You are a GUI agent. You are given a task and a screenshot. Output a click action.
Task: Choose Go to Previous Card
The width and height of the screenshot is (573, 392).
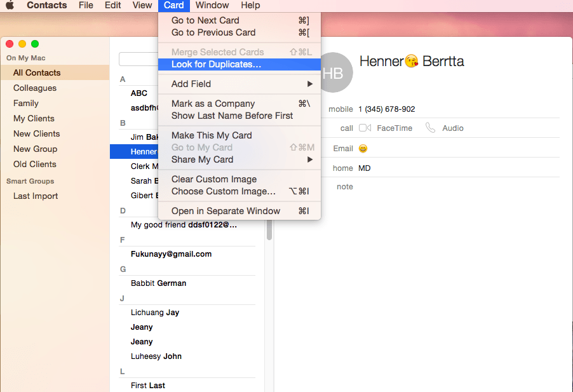pos(239,32)
